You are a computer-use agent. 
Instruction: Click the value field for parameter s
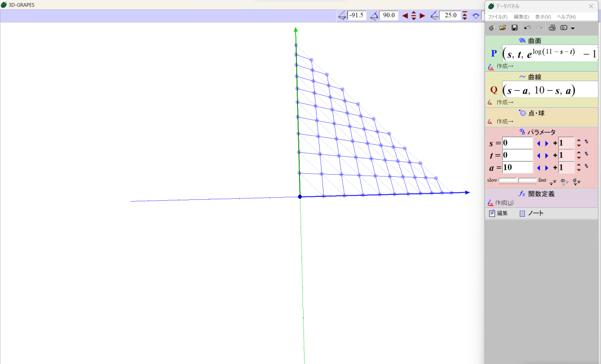click(x=518, y=143)
